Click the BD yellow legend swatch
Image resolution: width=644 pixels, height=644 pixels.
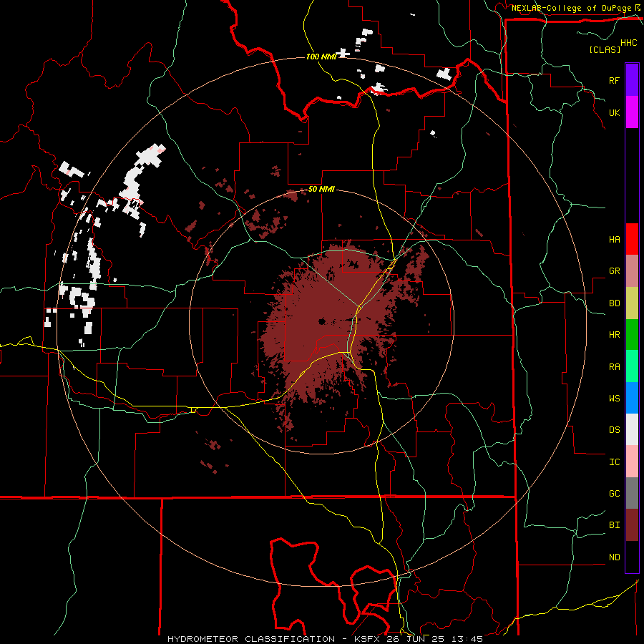click(632, 303)
